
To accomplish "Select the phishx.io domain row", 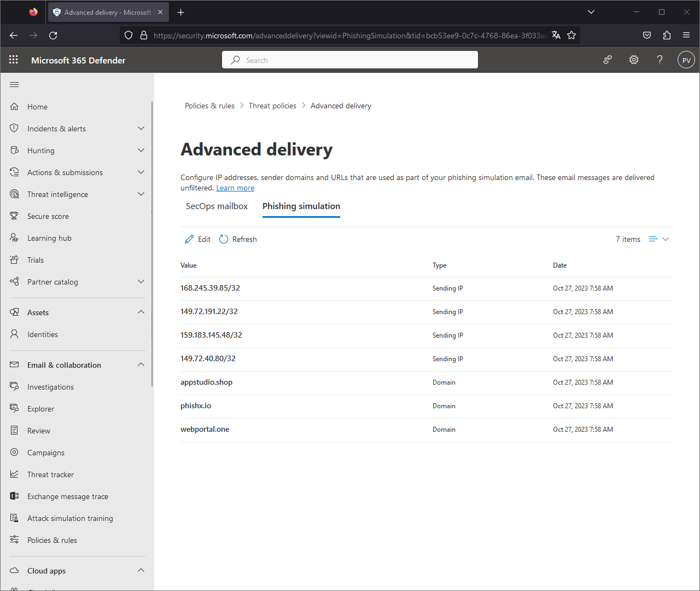I will coord(427,406).
